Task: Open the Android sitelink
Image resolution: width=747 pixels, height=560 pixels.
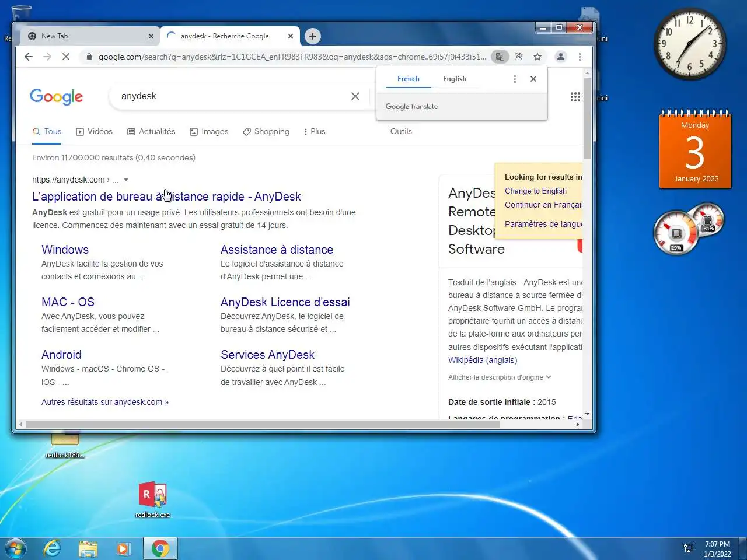Action: tap(61, 355)
